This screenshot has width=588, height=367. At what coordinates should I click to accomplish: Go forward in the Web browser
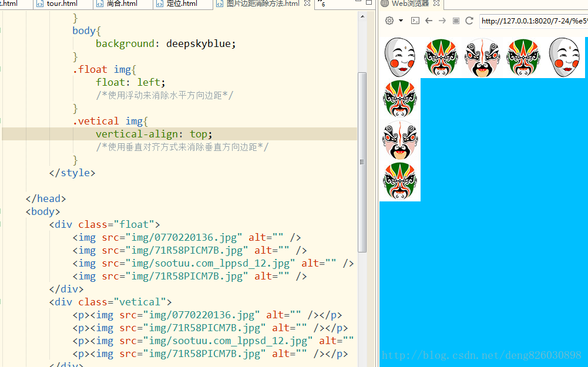point(442,21)
